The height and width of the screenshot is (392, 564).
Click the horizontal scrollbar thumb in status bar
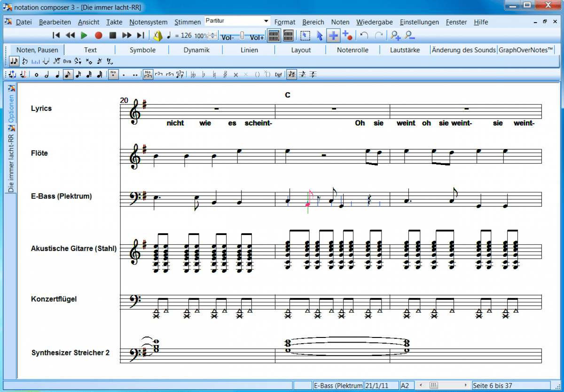(433, 385)
